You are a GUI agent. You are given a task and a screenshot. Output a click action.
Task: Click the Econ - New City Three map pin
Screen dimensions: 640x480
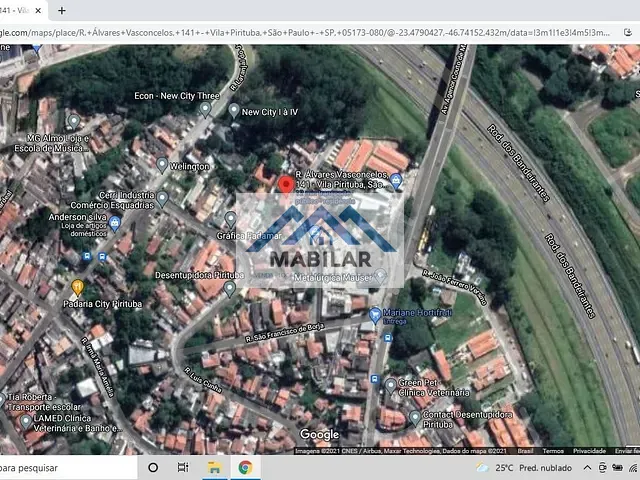pos(205,109)
